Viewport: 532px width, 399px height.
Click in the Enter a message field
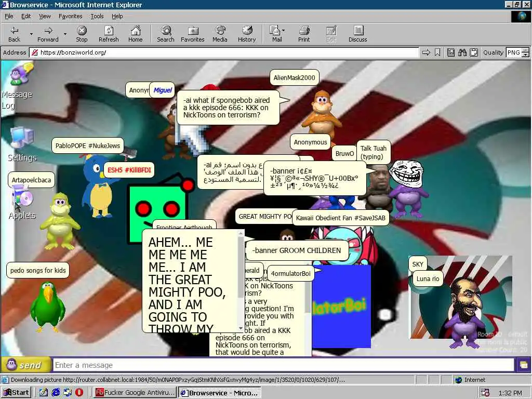284,365
